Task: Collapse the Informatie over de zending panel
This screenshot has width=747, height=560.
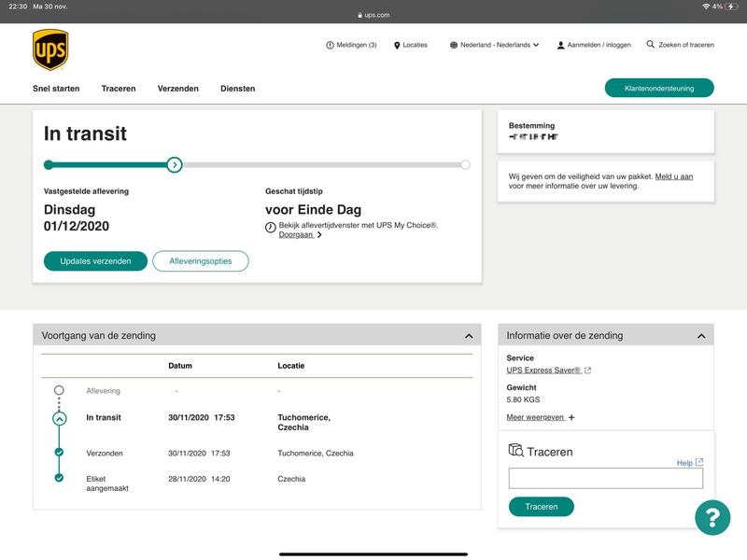Action: (x=701, y=336)
